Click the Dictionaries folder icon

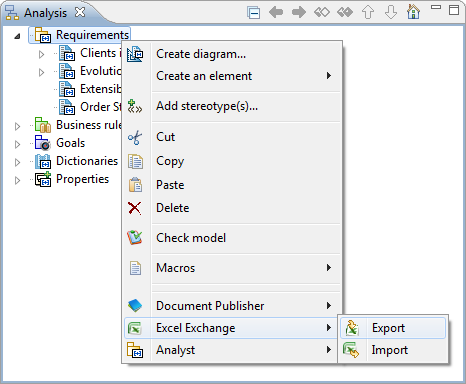click(43, 161)
